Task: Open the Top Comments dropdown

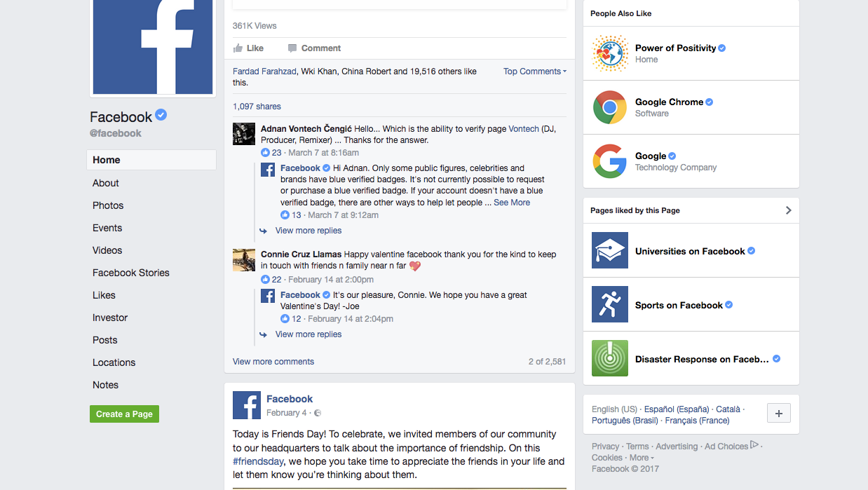Action: coord(534,72)
